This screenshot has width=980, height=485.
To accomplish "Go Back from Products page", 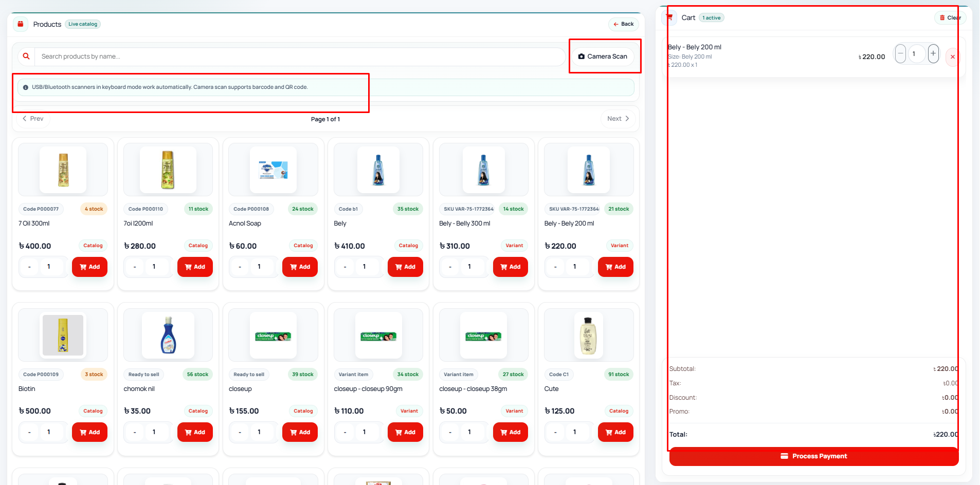I will click(623, 24).
